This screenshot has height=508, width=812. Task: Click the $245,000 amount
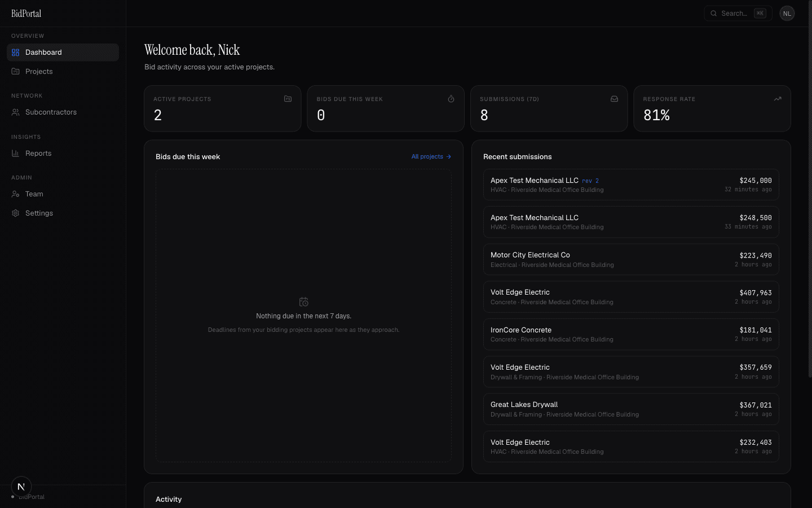pos(756,181)
